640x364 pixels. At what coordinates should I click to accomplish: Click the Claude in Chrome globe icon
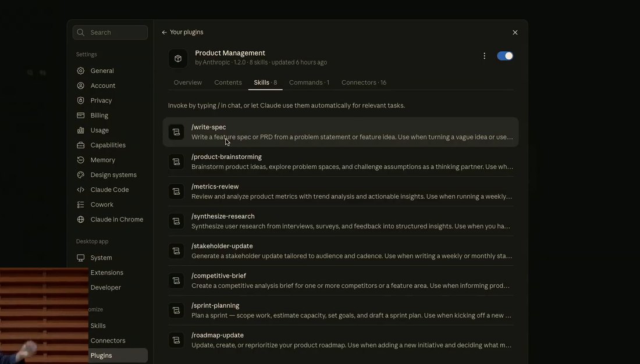(x=81, y=220)
